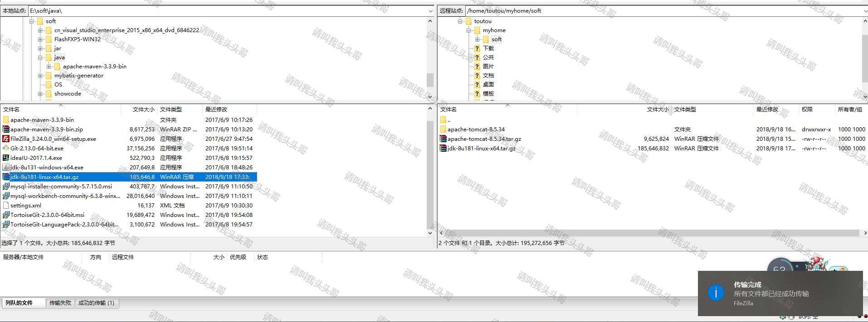
Task: Click the FileZilla setup exe file icon
Action: (x=6, y=139)
